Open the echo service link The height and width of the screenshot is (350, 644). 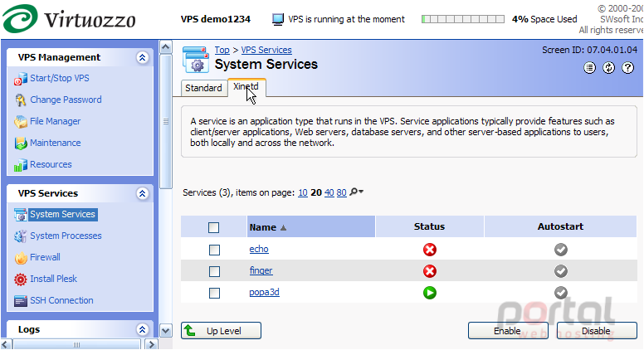(259, 249)
